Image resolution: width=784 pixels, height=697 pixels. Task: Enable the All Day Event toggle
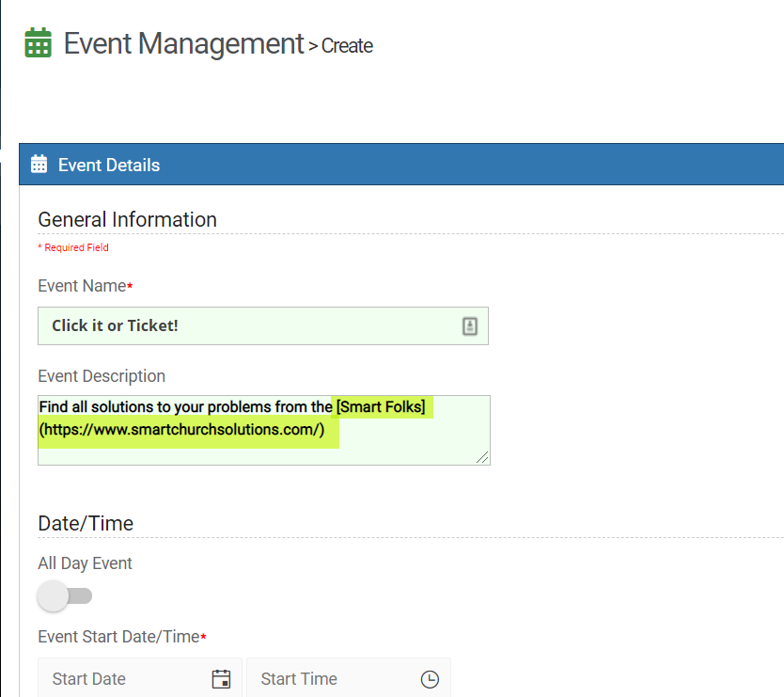[64, 595]
